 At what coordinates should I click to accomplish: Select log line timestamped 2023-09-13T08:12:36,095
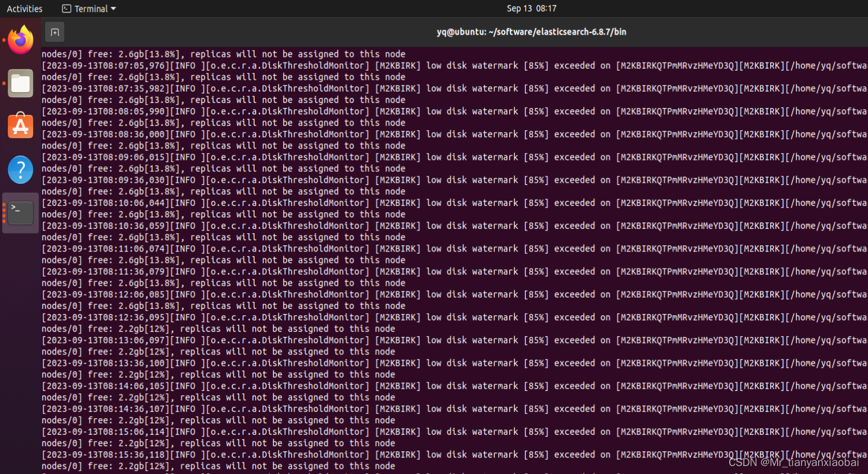click(455, 317)
